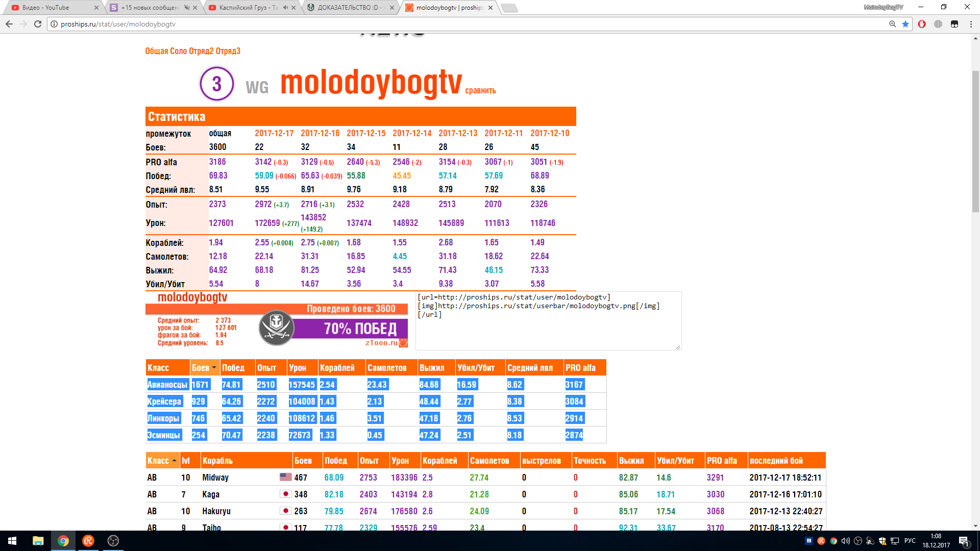Open the 'Общая' stats filter link
This screenshot has width=980, height=551.
point(157,51)
